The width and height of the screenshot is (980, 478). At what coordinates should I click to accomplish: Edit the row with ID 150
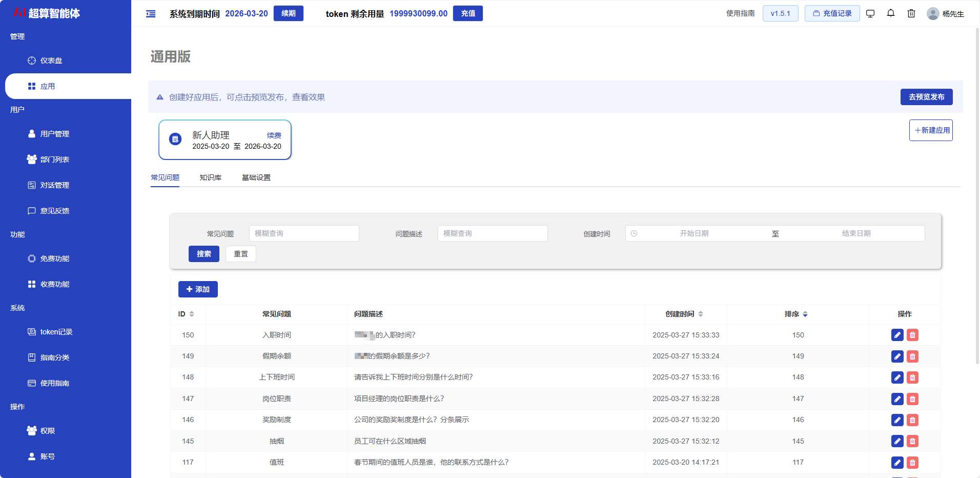click(897, 335)
